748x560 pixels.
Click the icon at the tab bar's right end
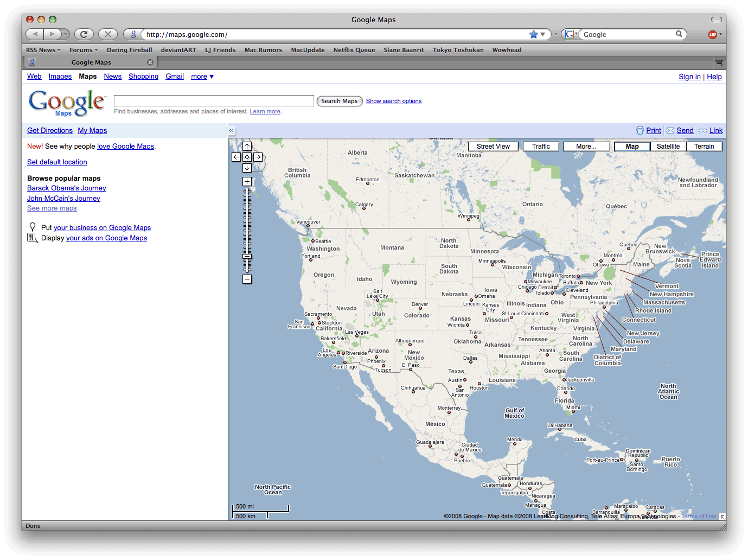click(x=719, y=62)
